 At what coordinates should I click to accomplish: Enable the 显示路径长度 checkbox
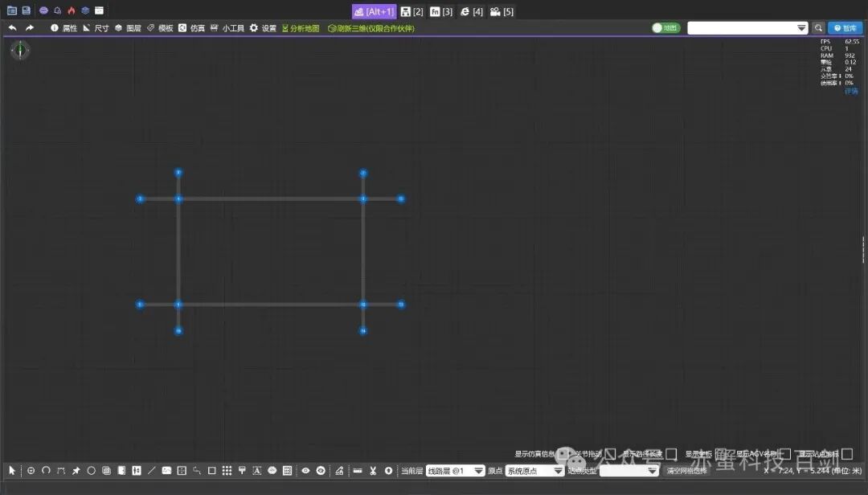pos(671,454)
